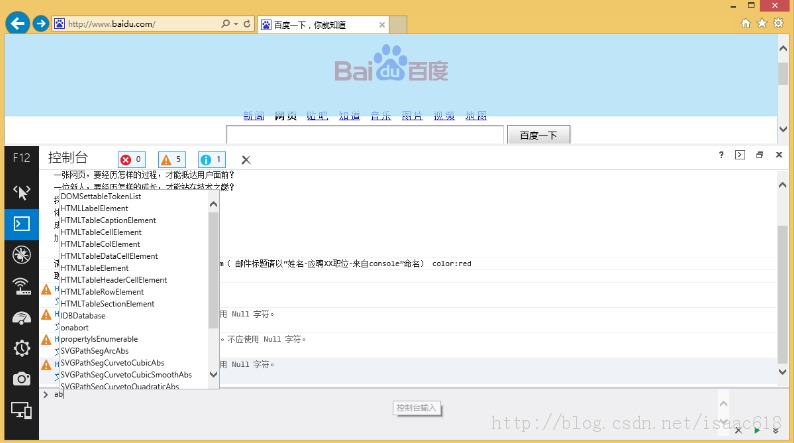Screen dimensions: 794x443
Task: Choose HTMLTableElement suggestion
Action: (95, 268)
